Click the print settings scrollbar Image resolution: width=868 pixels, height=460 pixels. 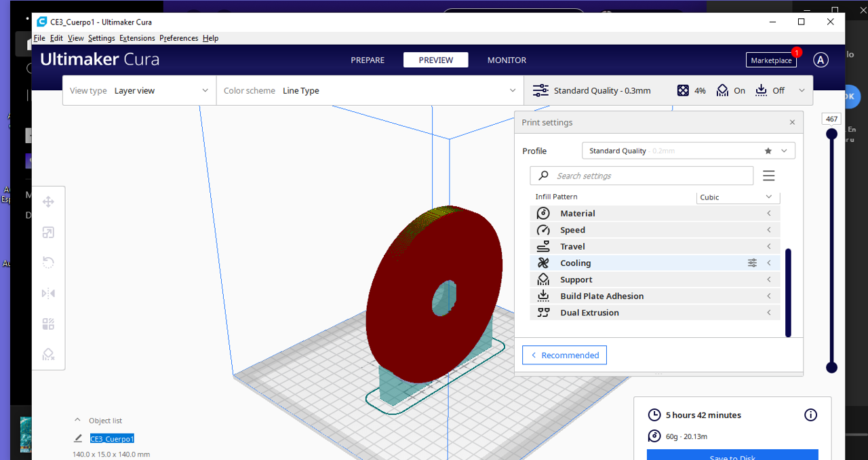[x=788, y=292]
